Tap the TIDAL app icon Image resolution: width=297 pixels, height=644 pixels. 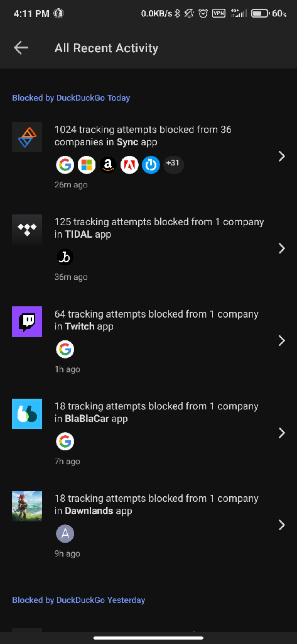[27, 230]
